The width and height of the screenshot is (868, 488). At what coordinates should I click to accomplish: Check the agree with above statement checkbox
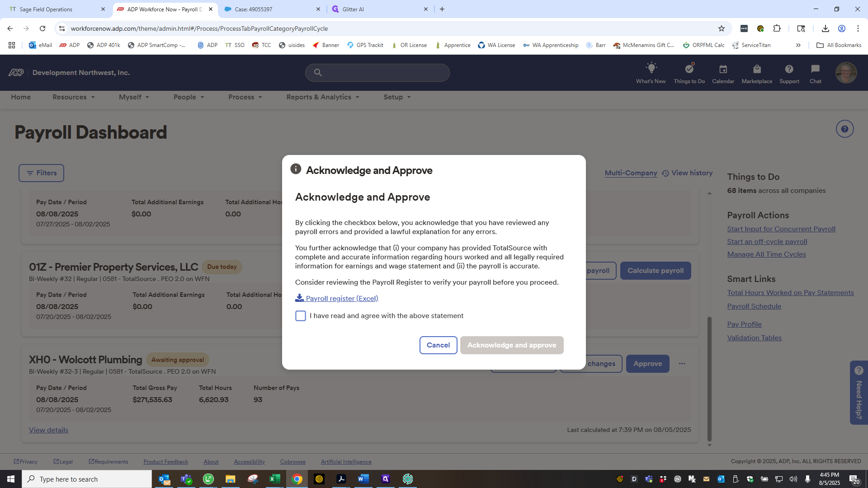pos(301,316)
